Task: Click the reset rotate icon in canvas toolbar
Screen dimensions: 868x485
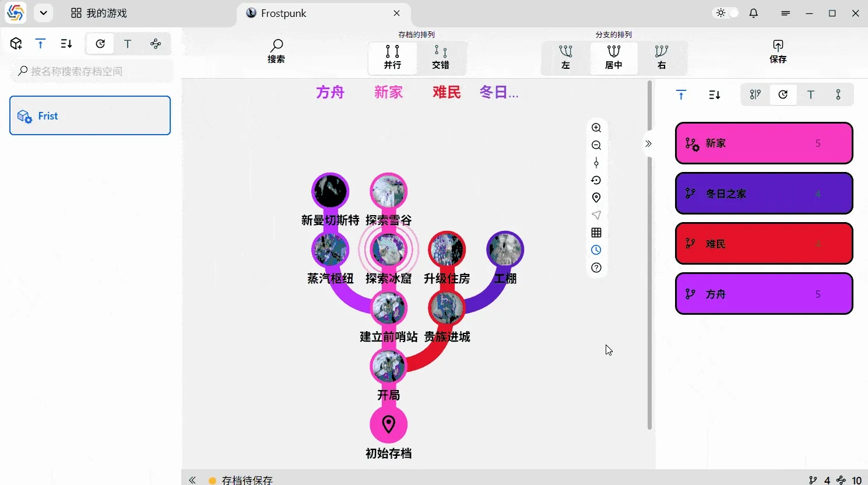Action: click(596, 180)
